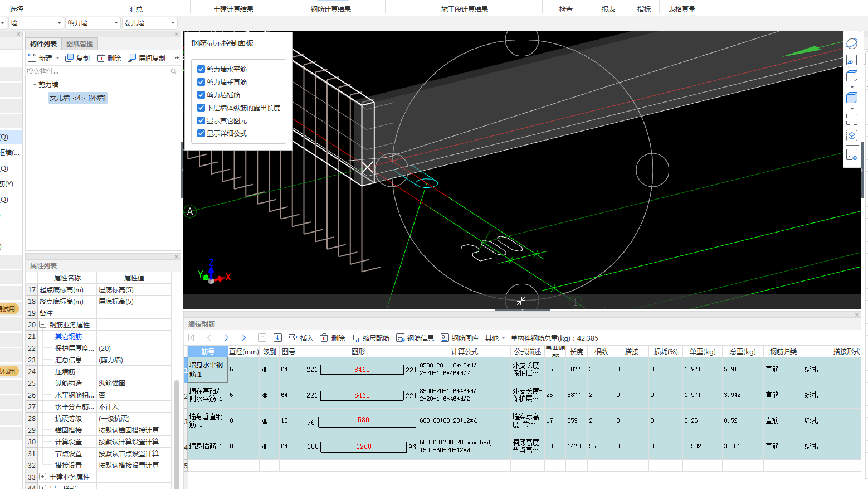Click 复制 in the component list toolbar

tap(77, 58)
